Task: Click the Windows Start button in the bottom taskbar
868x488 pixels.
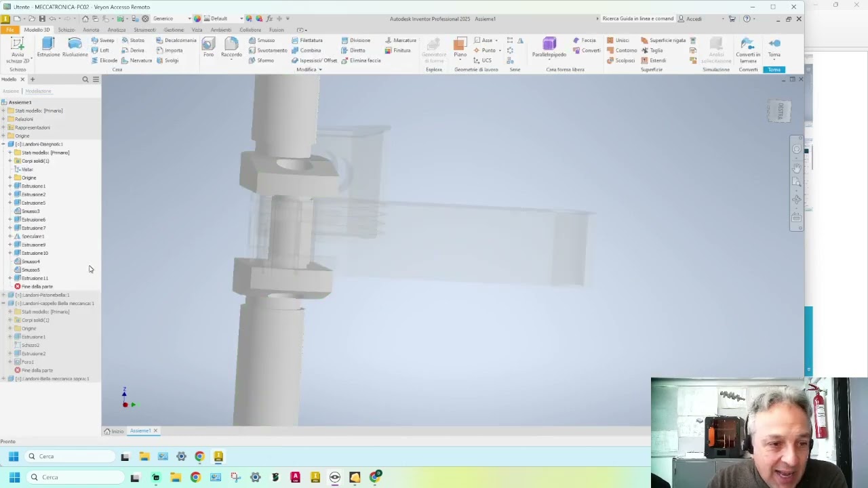Action: (14, 477)
